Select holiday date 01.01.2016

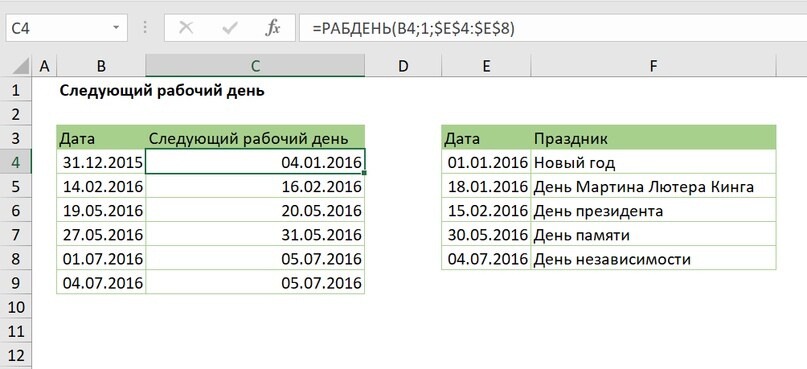(486, 162)
